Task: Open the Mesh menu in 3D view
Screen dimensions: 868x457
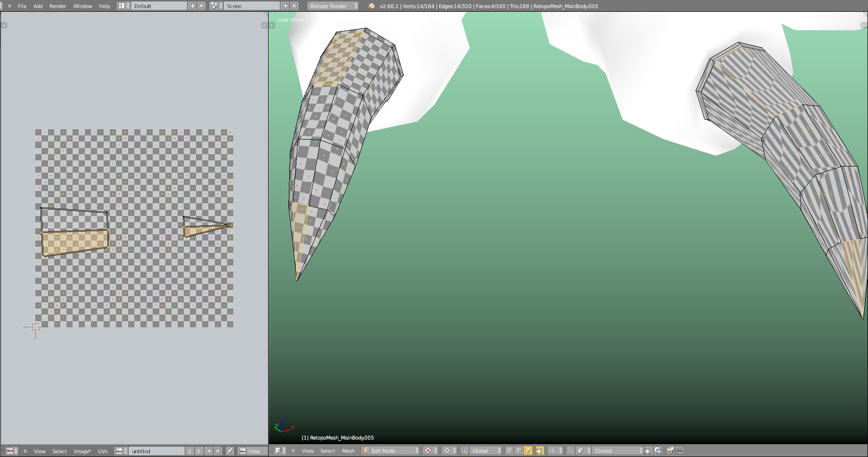Action: click(348, 451)
